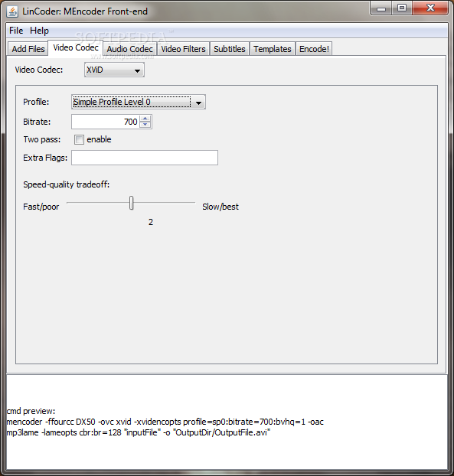Expand the Video Codec XViD dropdown

(x=114, y=70)
